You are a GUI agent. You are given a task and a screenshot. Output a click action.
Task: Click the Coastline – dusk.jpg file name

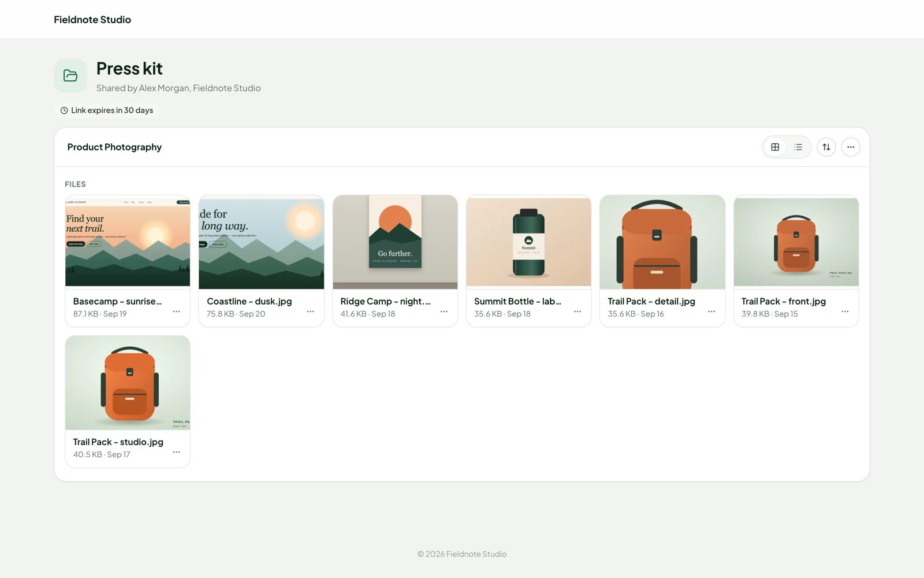[249, 301]
